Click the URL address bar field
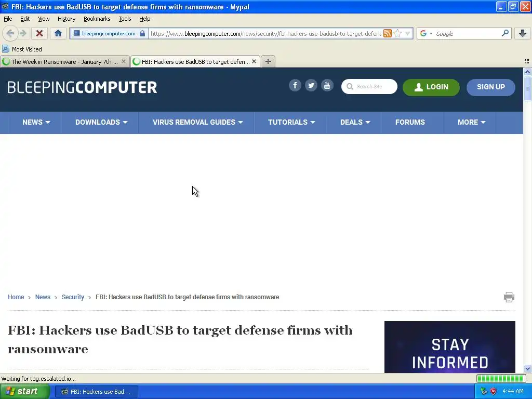The width and height of the screenshot is (532, 399). [265, 33]
